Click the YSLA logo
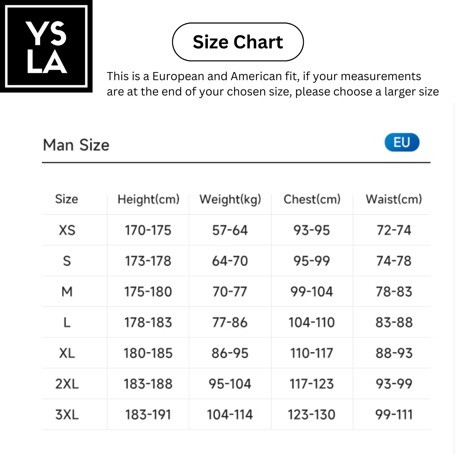Viewport: 476px width, 476px height. [46, 46]
